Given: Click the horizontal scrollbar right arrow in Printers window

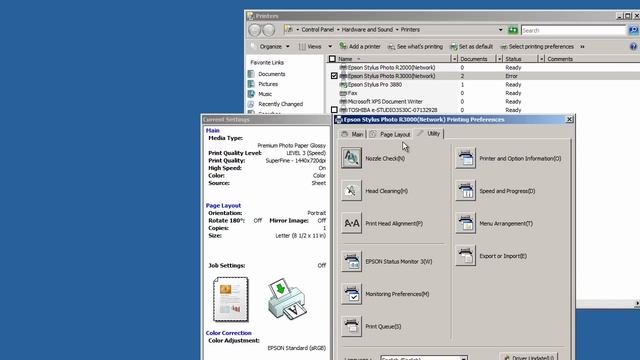Looking at the screenshot, I should click(x=637, y=303).
